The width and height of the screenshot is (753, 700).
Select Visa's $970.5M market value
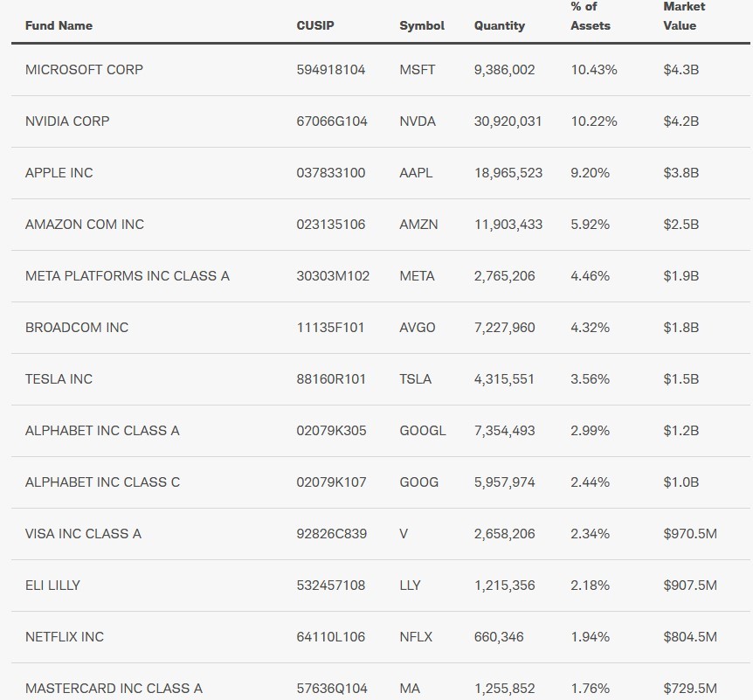[x=690, y=533]
